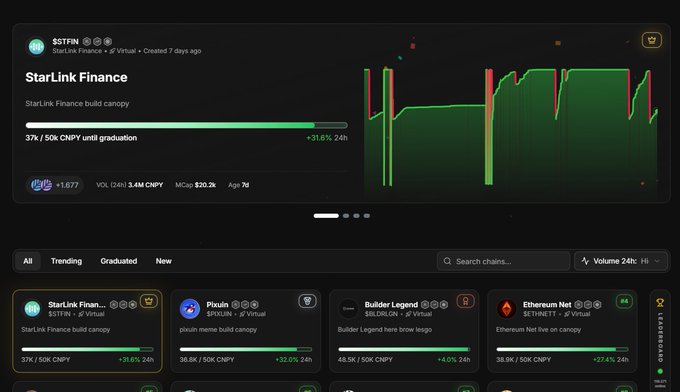
Task: Click the #4 rank badge on Ethereum Net
Action: (624, 301)
